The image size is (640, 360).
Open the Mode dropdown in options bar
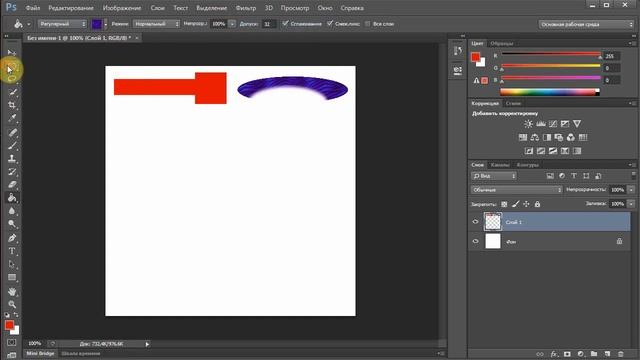156,24
